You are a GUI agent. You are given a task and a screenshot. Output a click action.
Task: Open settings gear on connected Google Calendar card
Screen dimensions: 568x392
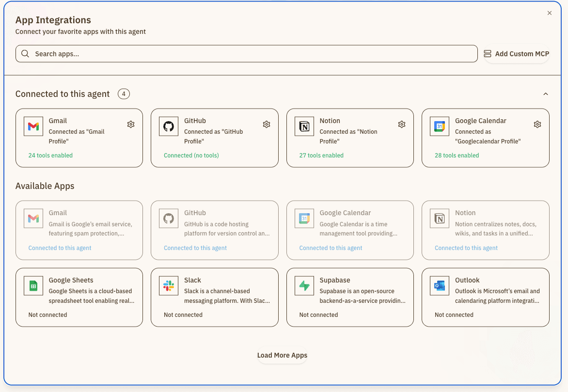[537, 125]
